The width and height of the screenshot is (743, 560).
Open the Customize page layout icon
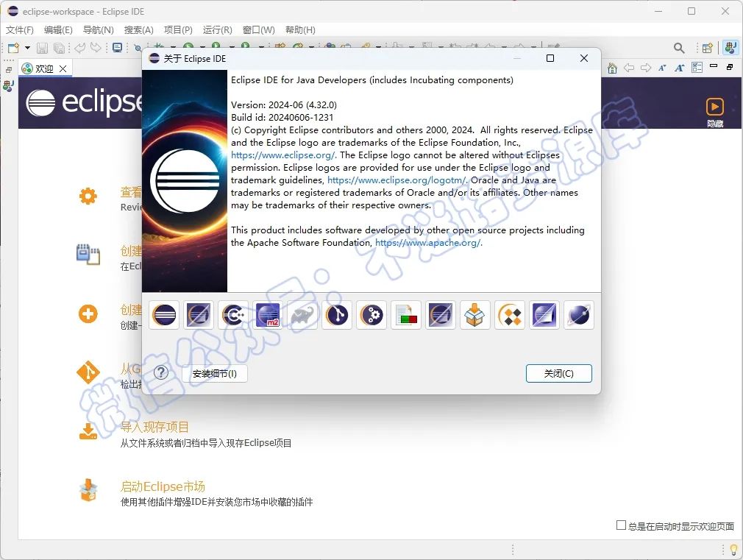coord(697,68)
